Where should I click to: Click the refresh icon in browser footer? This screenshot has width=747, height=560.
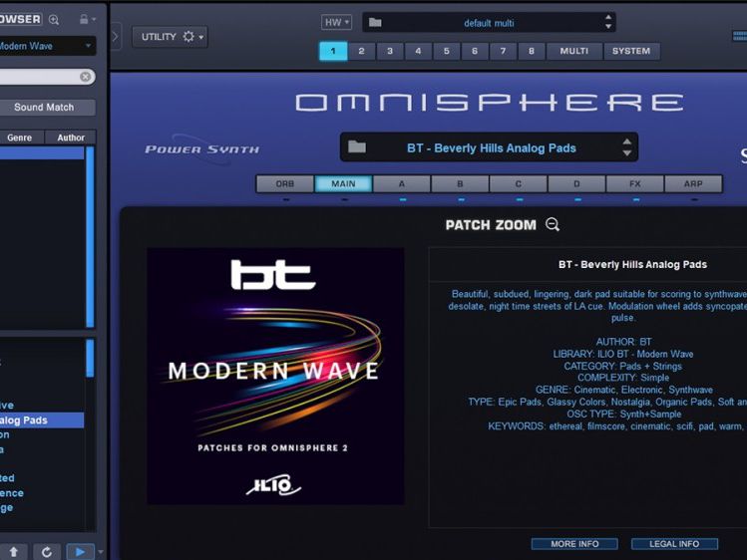tap(47, 552)
